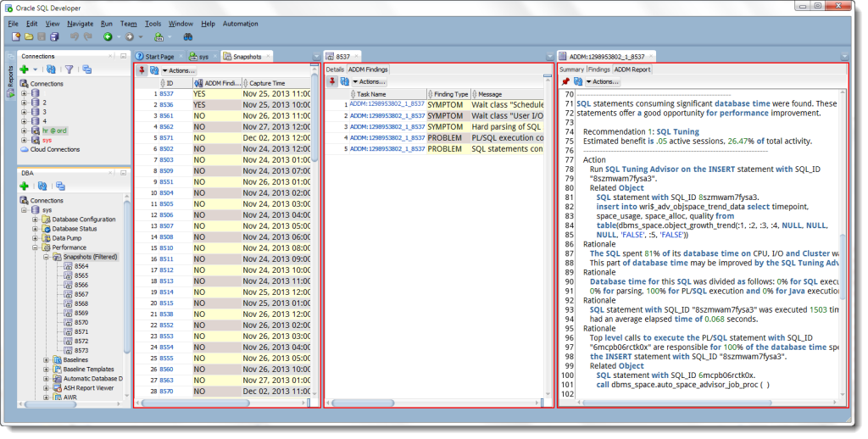Select Cloud Connections in Connections tree
This screenshot has width=868, height=439.
[x=55, y=149]
